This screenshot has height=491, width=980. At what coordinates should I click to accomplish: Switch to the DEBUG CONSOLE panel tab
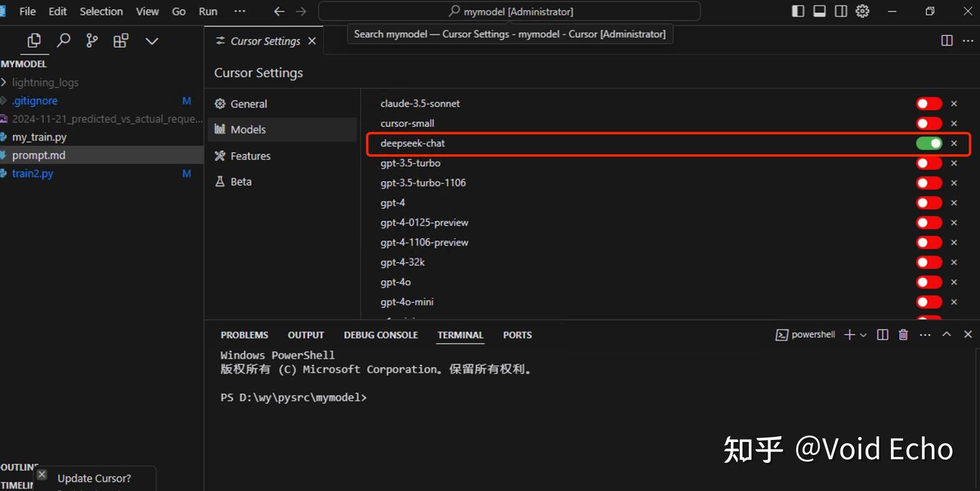pos(380,335)
